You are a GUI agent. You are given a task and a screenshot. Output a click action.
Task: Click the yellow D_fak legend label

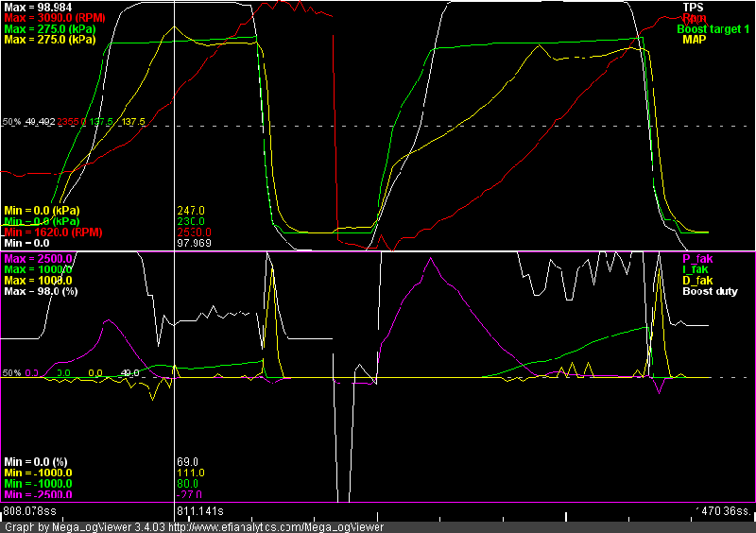tap(697, 281)
